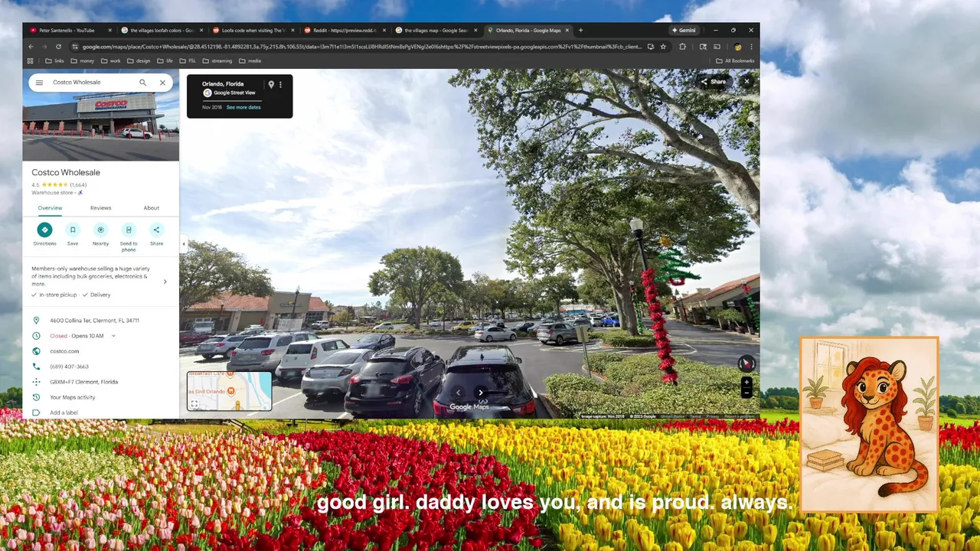This screenshot has width=980, height=551.
Task: Click the Directions icon button
Action: pos(44,230)
